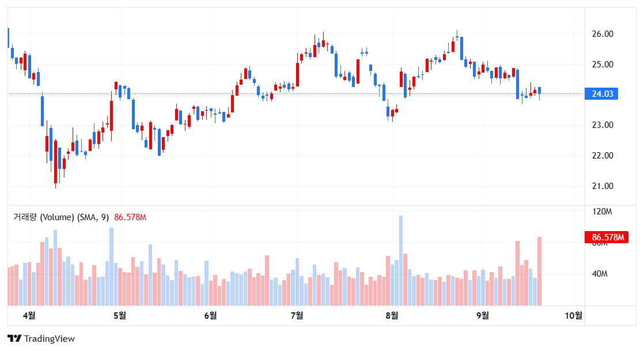Click the red 86.578M volume axis tag

coord(605,237)
